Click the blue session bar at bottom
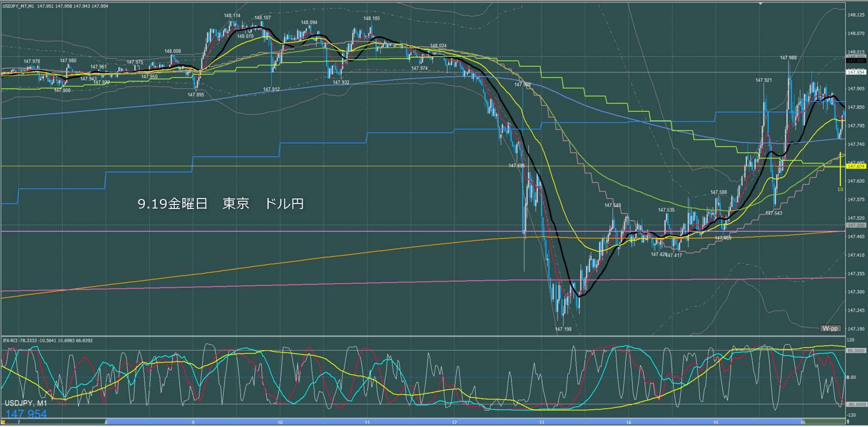868x427 pixels. (454, 421)
